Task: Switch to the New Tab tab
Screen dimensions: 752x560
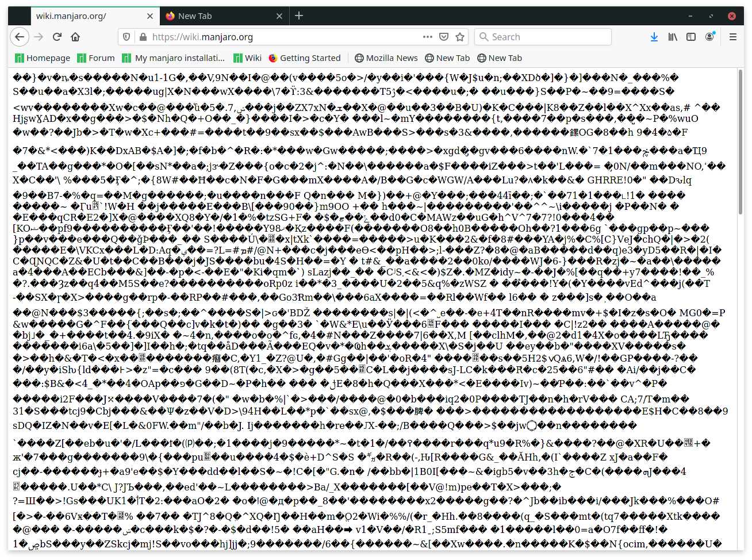Action: pyautogui.click(x=195, y=16)
